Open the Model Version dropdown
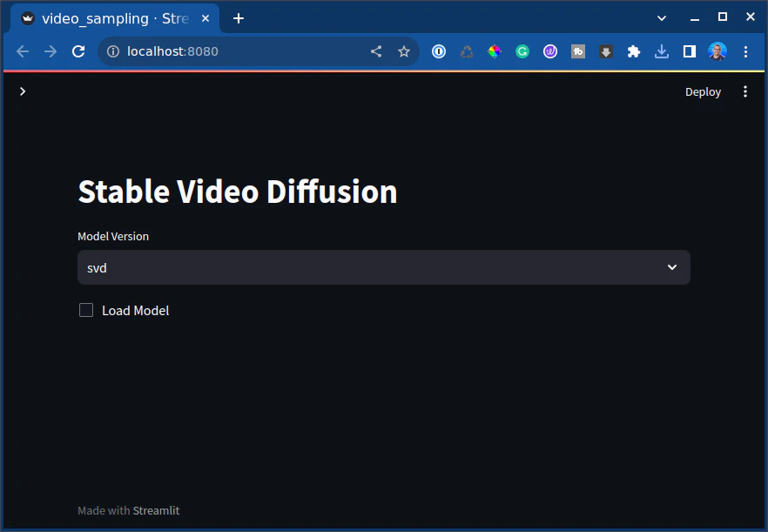768x532 pixels. [x=383, y=267]
